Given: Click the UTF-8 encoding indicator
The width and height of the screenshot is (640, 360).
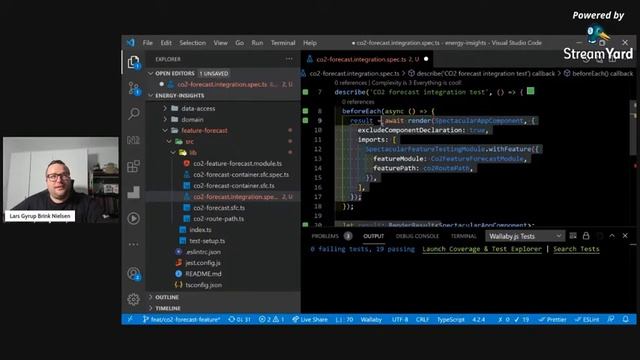Looking at the screenshot, I should [400, 319].
